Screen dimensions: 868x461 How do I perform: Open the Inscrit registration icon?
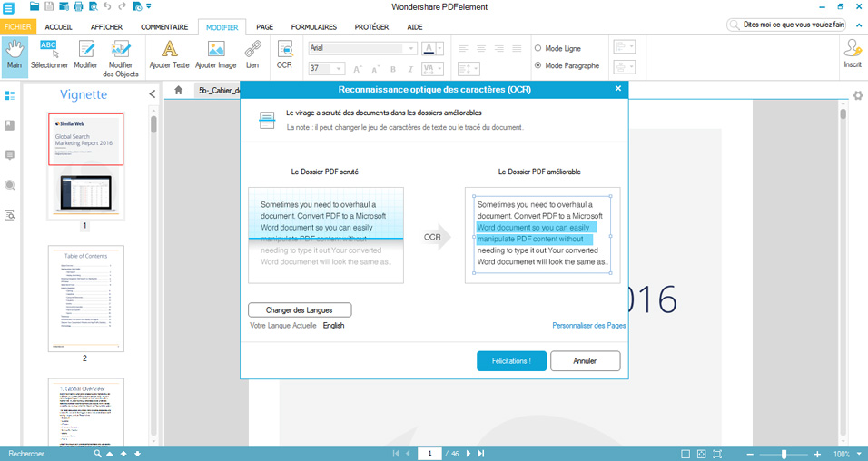click(x=853, y=54)
